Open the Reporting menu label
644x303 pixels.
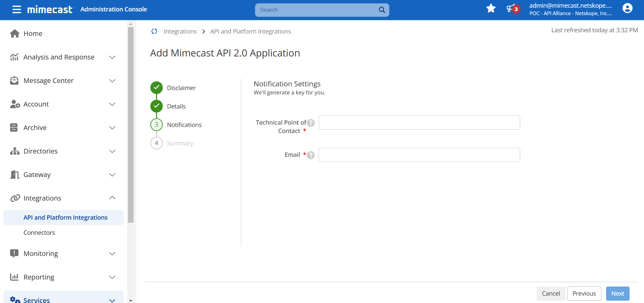click(x=39, y=277)
